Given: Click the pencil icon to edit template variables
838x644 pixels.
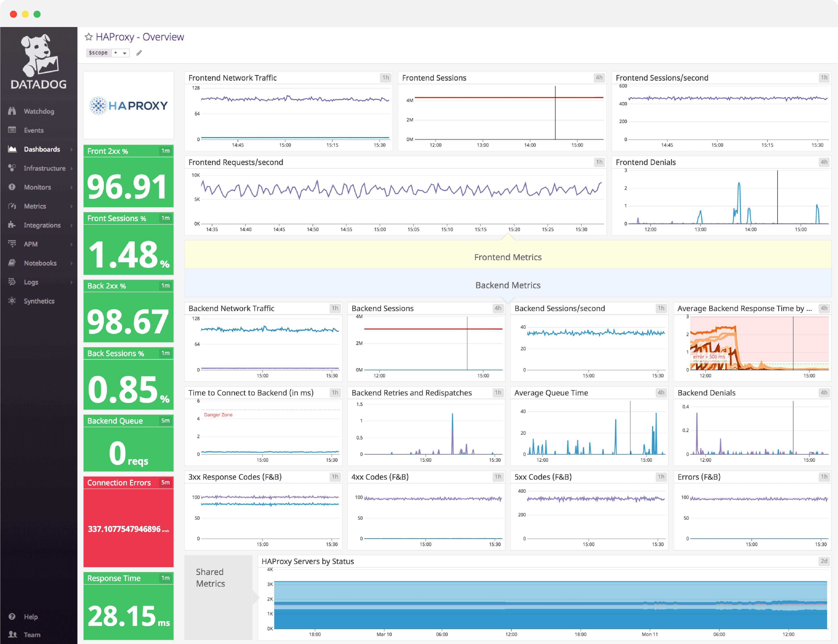Looking at the screenshot, I should [x=139, y=53].
